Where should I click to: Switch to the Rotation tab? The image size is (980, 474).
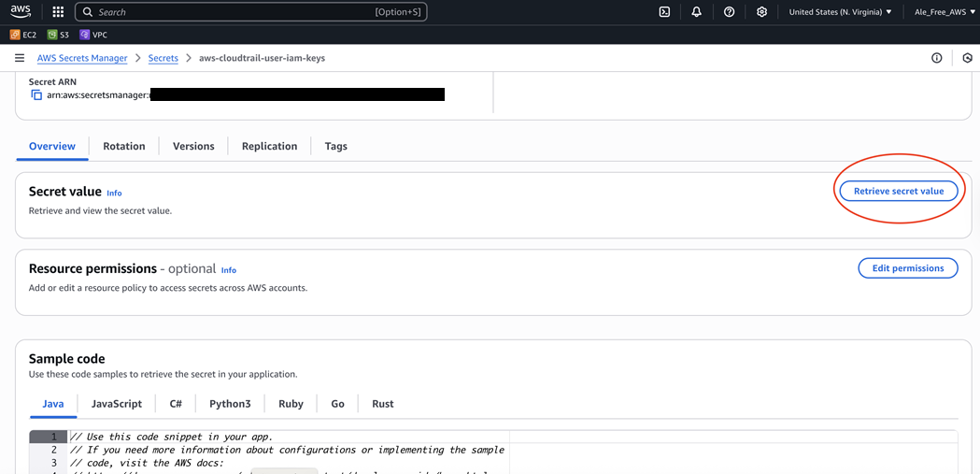coord(123,147)
